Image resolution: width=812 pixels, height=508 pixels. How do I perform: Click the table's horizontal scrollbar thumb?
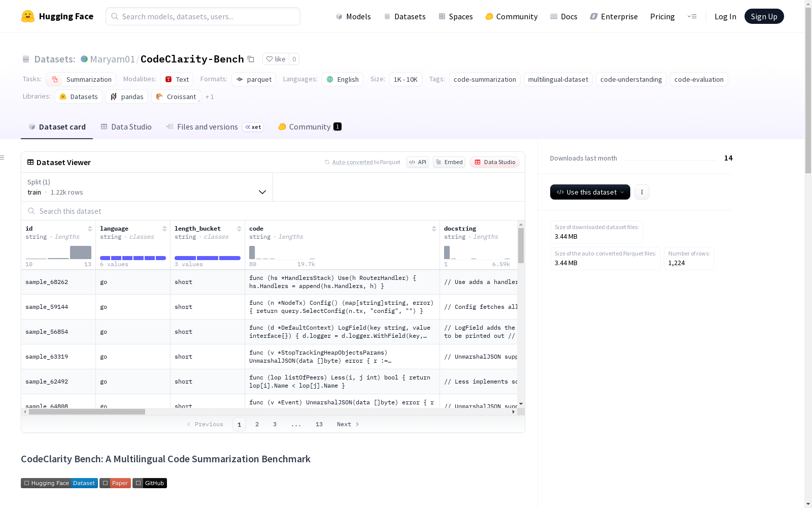coord(87,411)
